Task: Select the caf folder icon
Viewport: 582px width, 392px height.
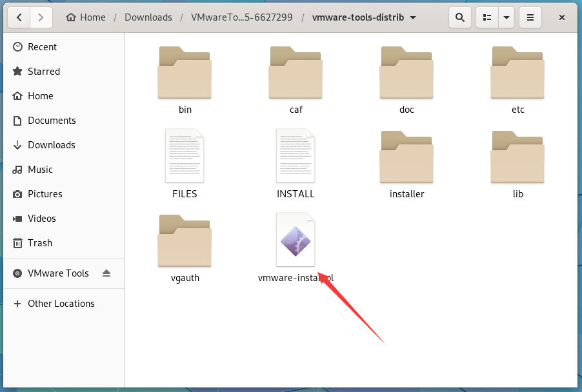Action: (296, 72)
